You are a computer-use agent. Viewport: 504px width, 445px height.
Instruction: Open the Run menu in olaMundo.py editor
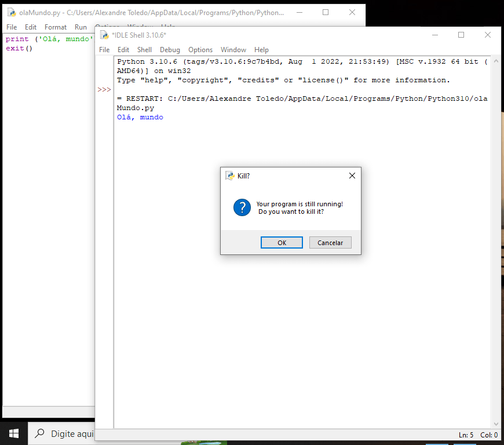coord(81,27)
